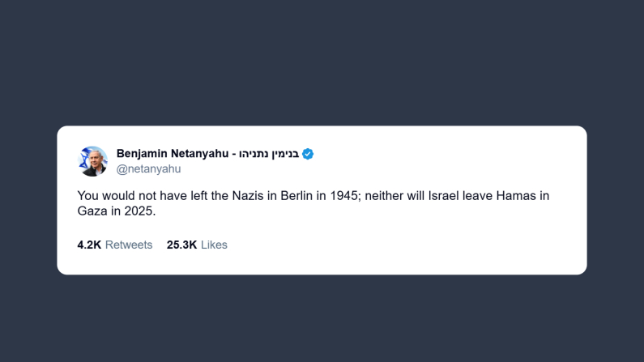Click the Israeli flag in the avatar
This screenshot has width=644, height=362.
coord(85,154)
